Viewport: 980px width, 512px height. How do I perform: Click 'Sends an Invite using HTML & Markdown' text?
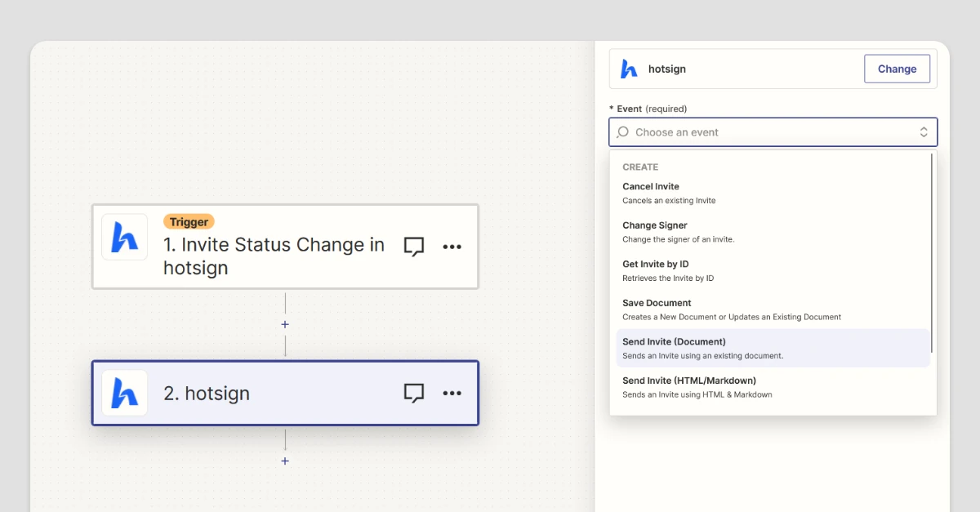697,394
